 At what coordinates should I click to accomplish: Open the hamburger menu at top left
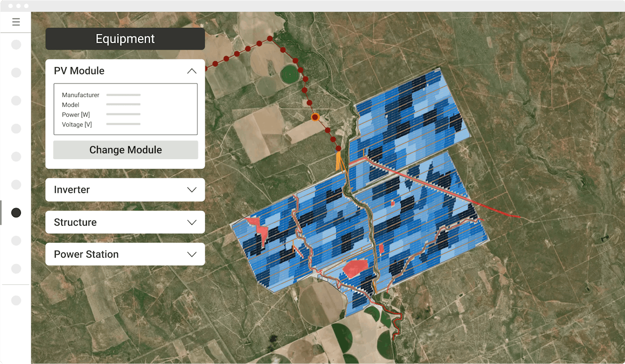(x=16, y=22)
